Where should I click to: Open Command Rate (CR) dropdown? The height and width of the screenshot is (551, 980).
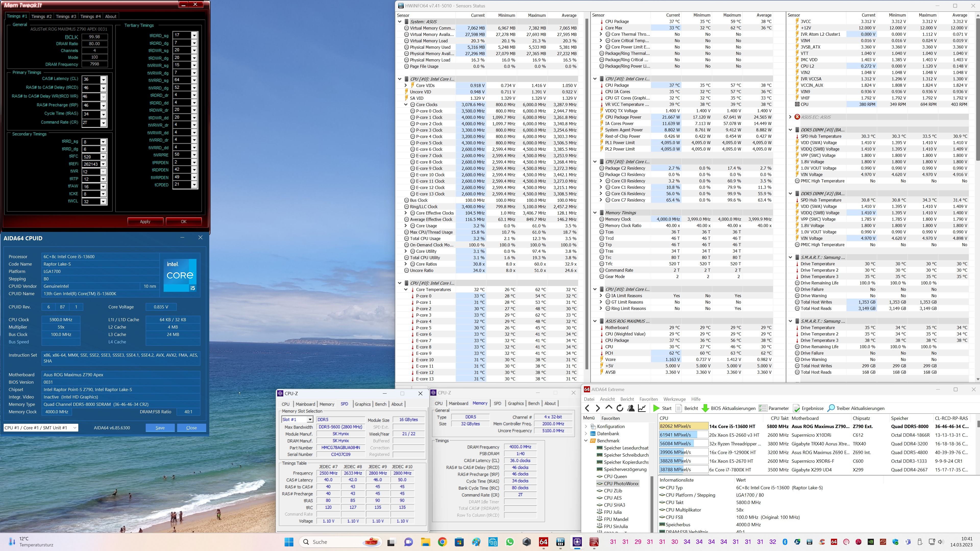coord(103,123)
